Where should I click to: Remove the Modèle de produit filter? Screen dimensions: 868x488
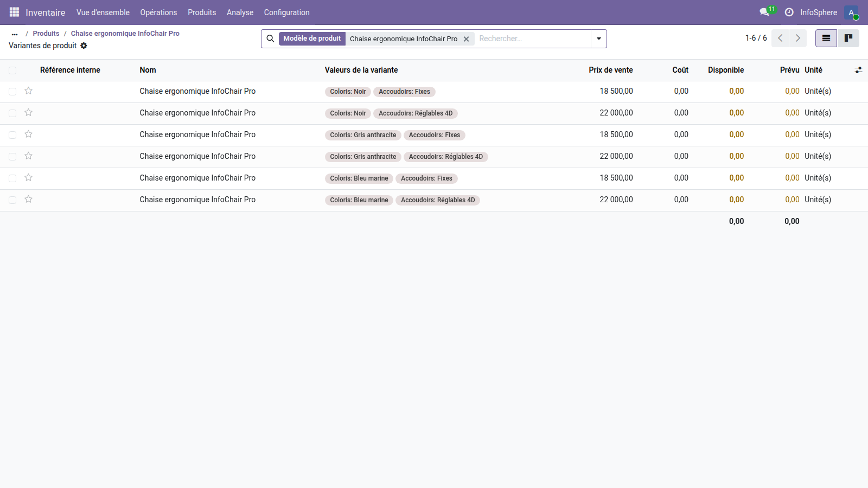(x=466, y=39)
